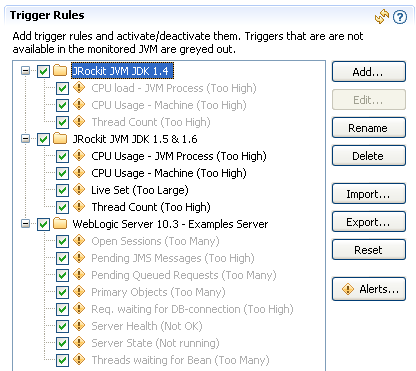Collapse the JRockit JVM JDK 1.5 & 1.6 node
The width and height of the screenshot is (416, 371).
(25, 139)
